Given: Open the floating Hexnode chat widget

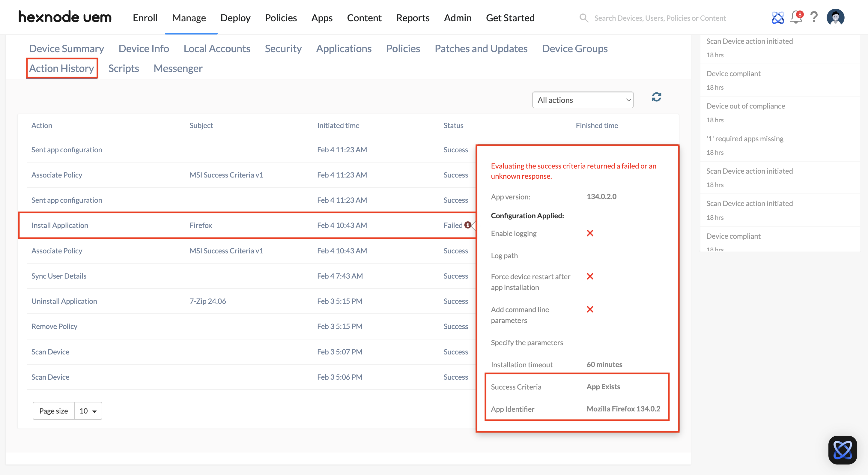Looking at the screenshot, I should tap(843, 450).
